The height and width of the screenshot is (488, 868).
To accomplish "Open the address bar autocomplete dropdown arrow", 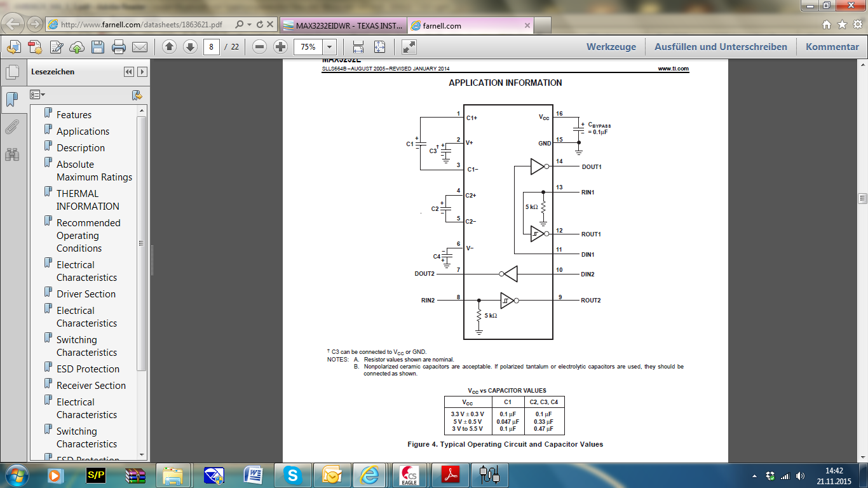I will click(x=250, y=25).
